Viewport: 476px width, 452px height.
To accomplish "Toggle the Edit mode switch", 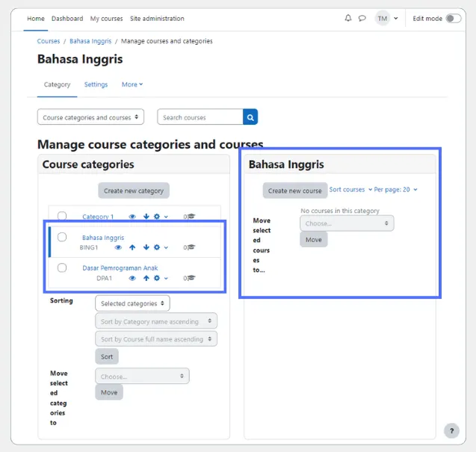I will (454, 19).
